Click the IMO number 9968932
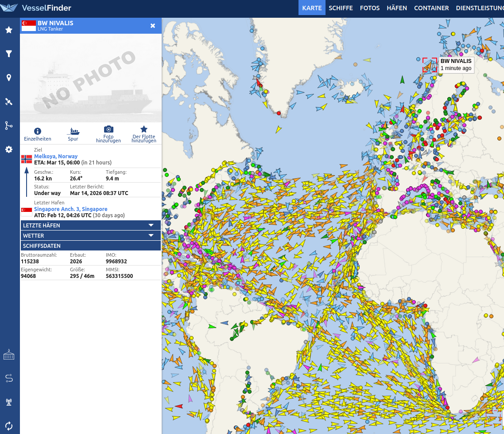This screenshot has width=504, height=434. point(116,262)
